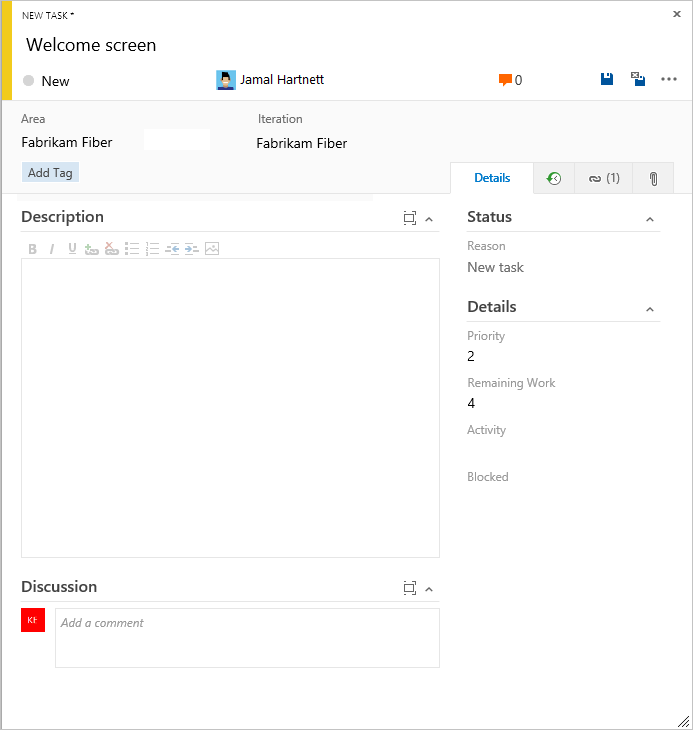This screenshot has height=730, width=693.
Task: Click the Save work item icon
Action: (x=606, y=79)
